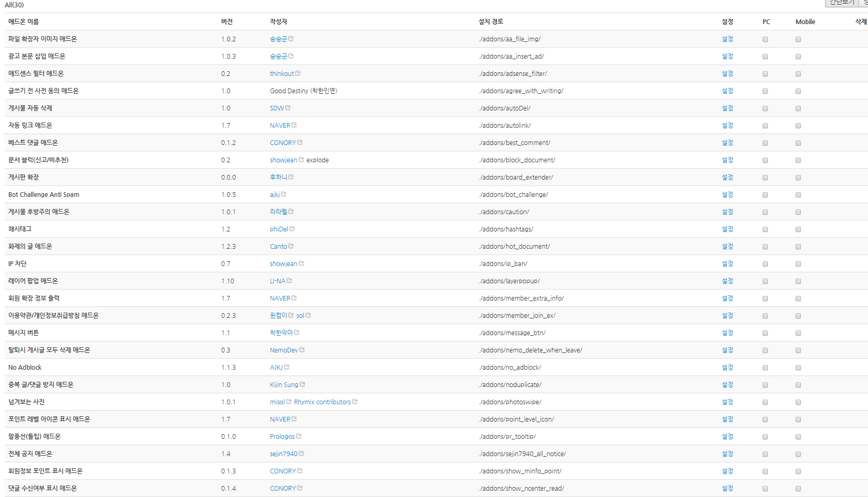Open external link icon beside phiDel
Screen dimensions: 868x497
tap(292, 229)
